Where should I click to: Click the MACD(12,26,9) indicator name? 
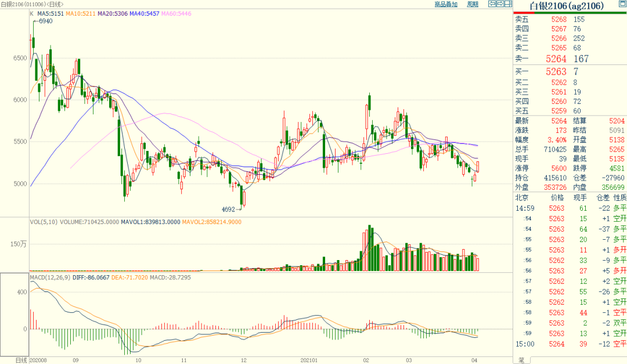pos(50,277)
